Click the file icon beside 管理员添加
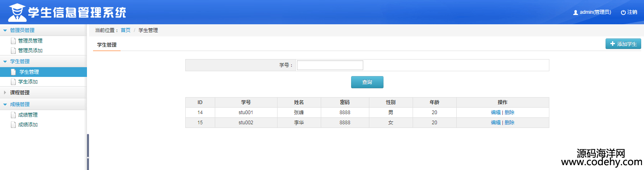 13,51
